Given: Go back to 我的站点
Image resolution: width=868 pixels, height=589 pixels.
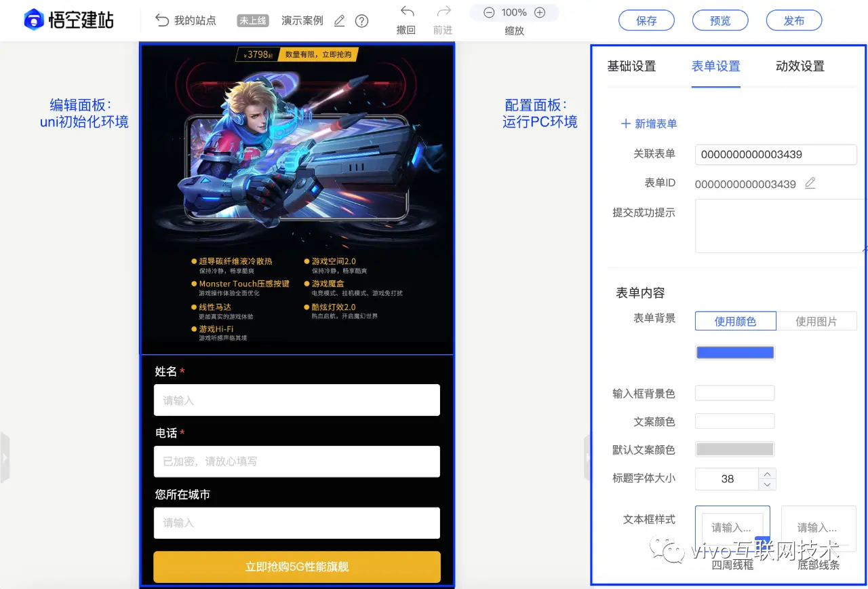Looking at the screenshot, I should [x=186, y=20].
